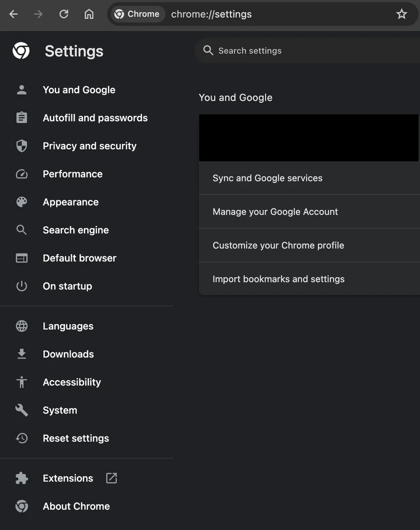This screenshot has width=420, height=530.
Task: Go back using the browser back arrow
Action: coord(14,14)
